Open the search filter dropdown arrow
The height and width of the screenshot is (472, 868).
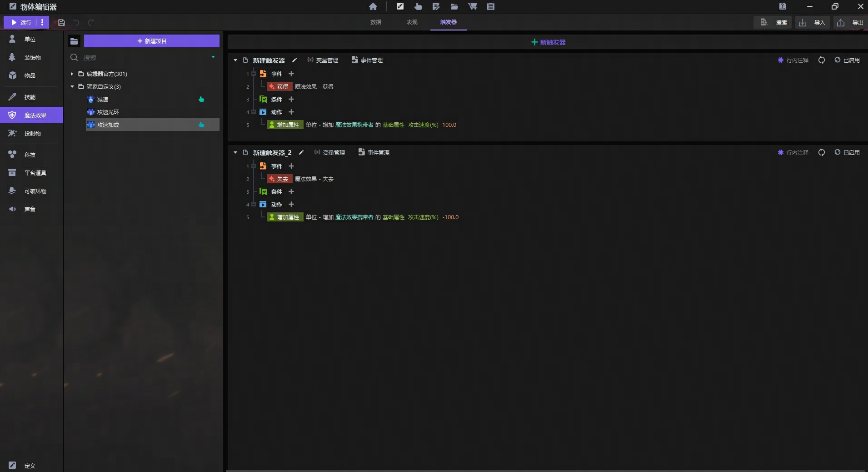213,57
